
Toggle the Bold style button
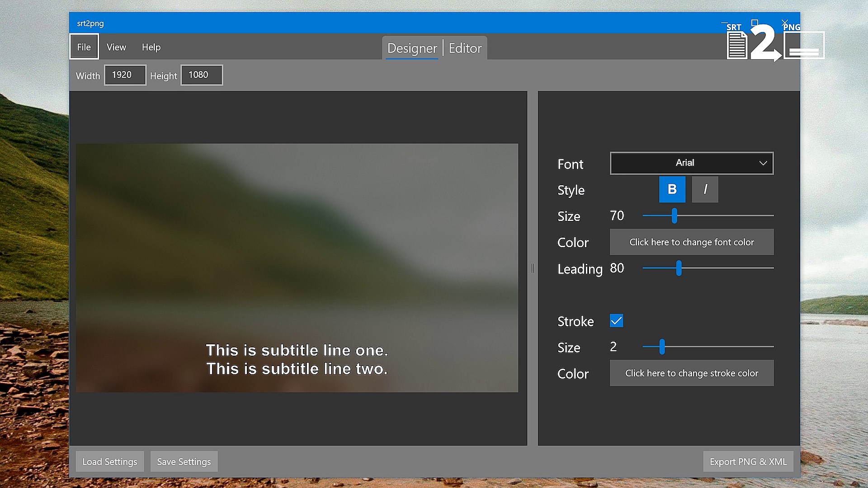pos(672,189)
